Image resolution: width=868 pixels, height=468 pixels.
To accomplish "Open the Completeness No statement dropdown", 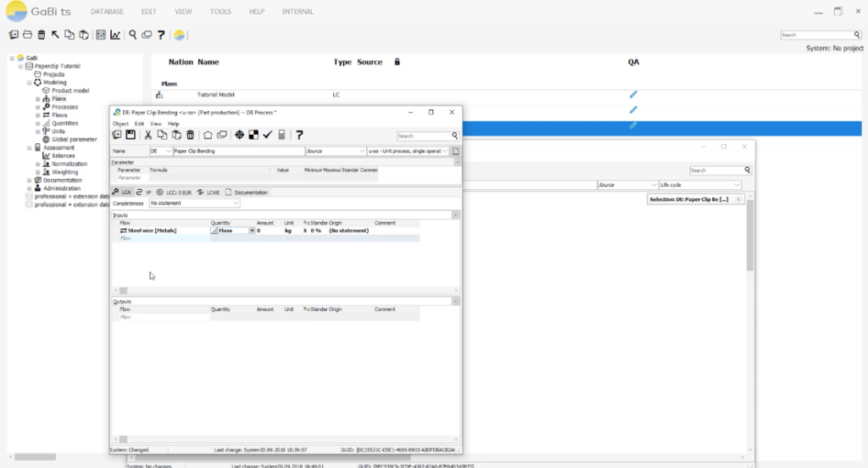I will click(236, 203).
